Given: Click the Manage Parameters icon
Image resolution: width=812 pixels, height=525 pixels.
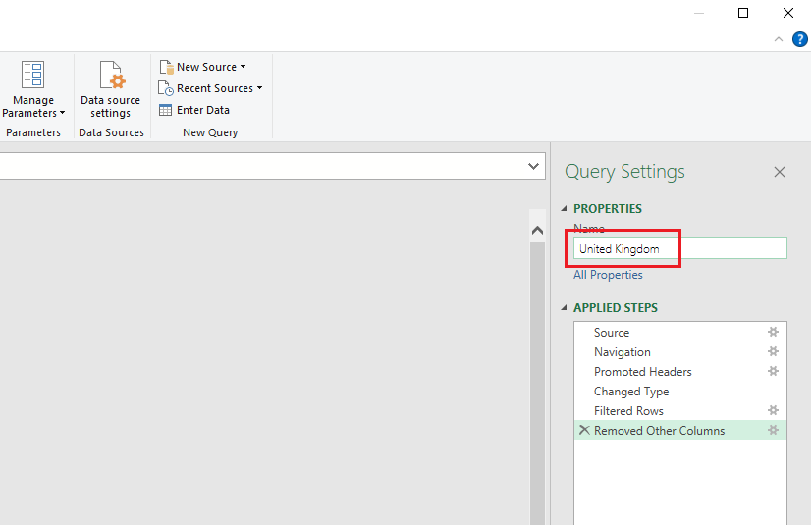Looking at the screenshot, I should point(33,76).
